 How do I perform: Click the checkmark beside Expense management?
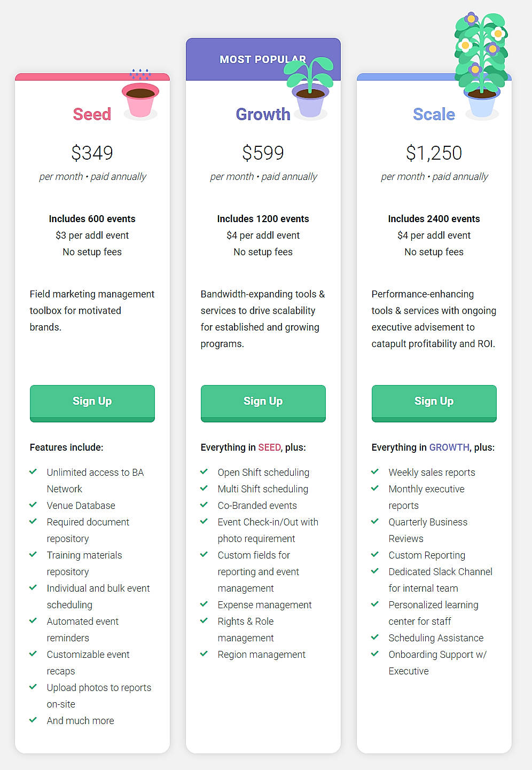(204, 604)
